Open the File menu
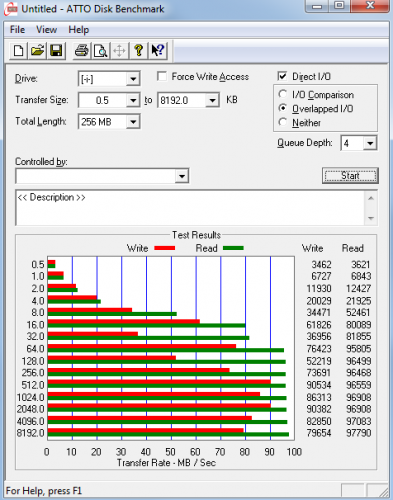 [x=17, y=30]
